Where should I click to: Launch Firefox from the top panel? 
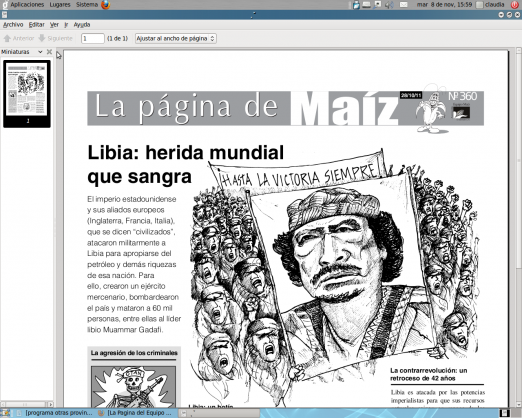(x=106, y=5)
